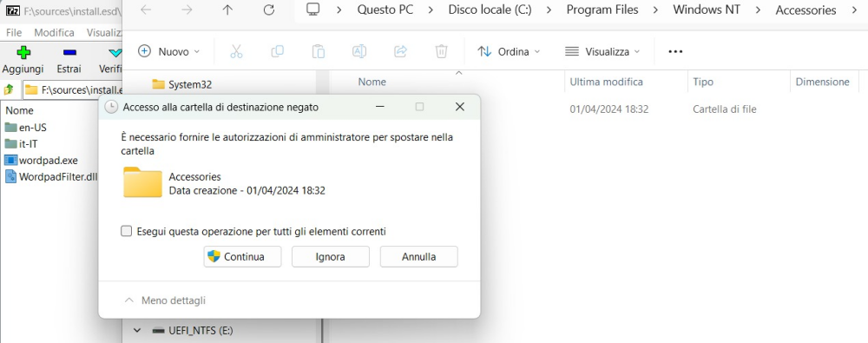Expand chevron after Accessories in breadcrumb
Screen dimensions: 868x343
(x=853, y=10)
